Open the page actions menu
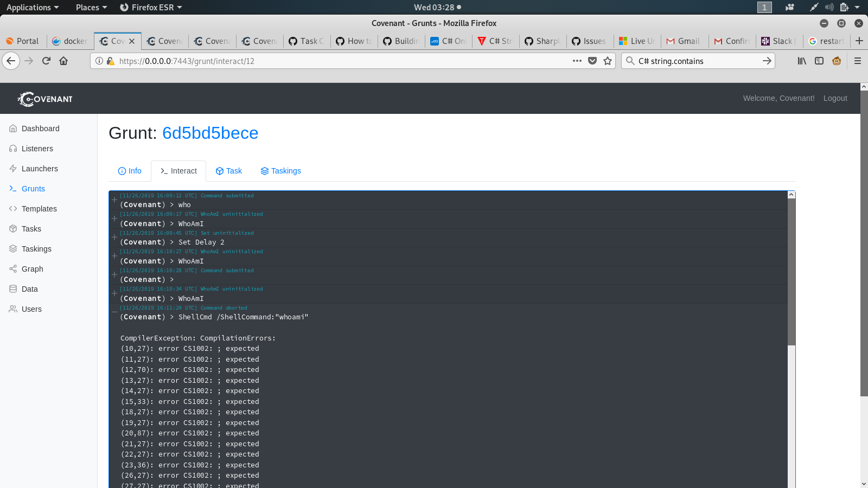Image resolution: width=868 pixels, height=488 pixels. 577,61
